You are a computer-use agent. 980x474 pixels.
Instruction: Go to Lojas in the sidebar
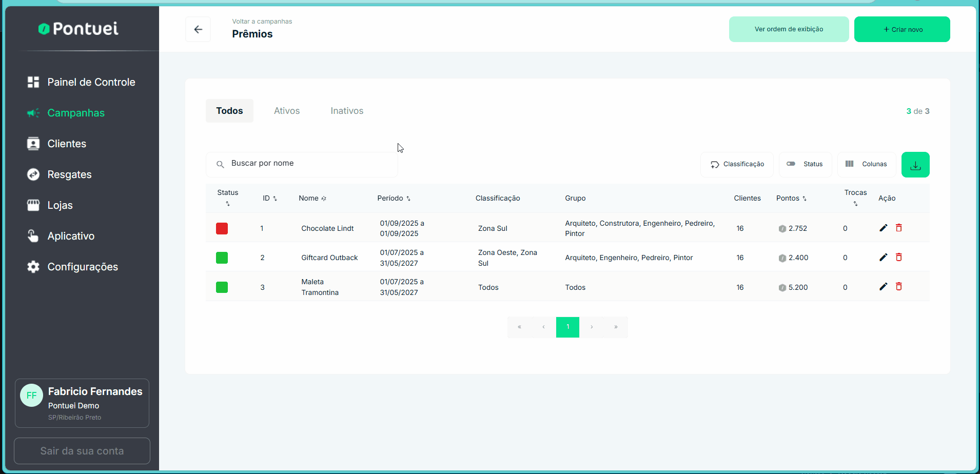[x=60, y=205]
